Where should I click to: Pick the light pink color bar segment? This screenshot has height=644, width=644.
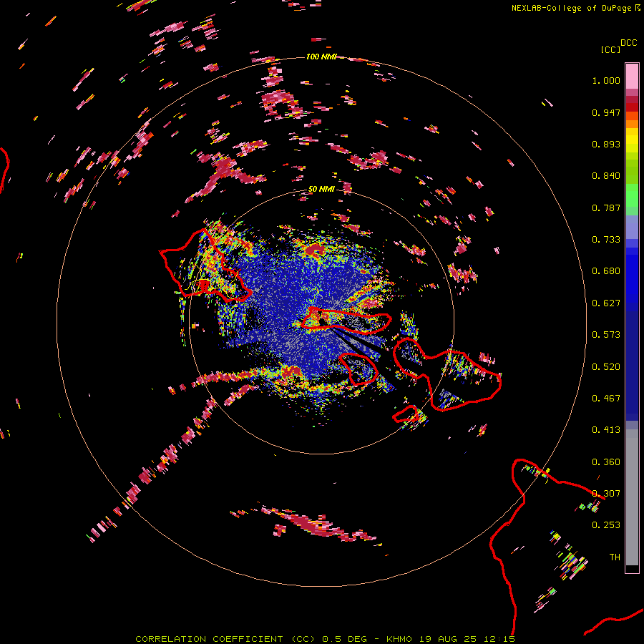pyautogui.click(x=632, y=76)
